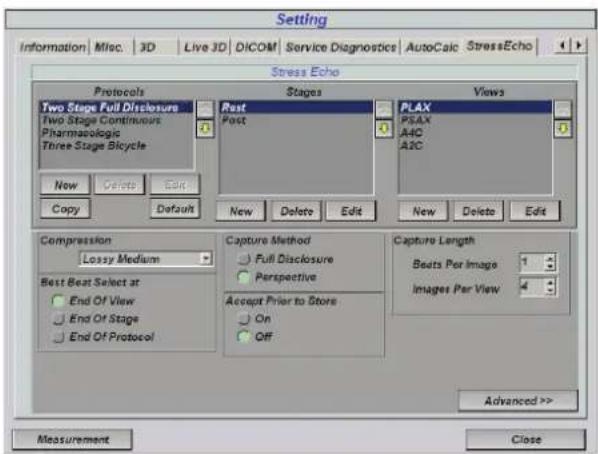The height and width of the screenshot is (454, 598).
Task: Decrease Images Per View value
Action: coord(550,291)
